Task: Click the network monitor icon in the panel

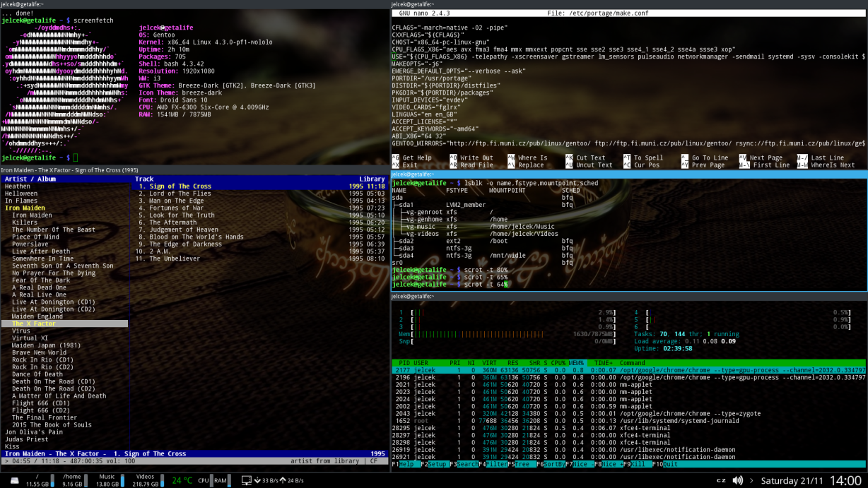Action: coord(247,480)
